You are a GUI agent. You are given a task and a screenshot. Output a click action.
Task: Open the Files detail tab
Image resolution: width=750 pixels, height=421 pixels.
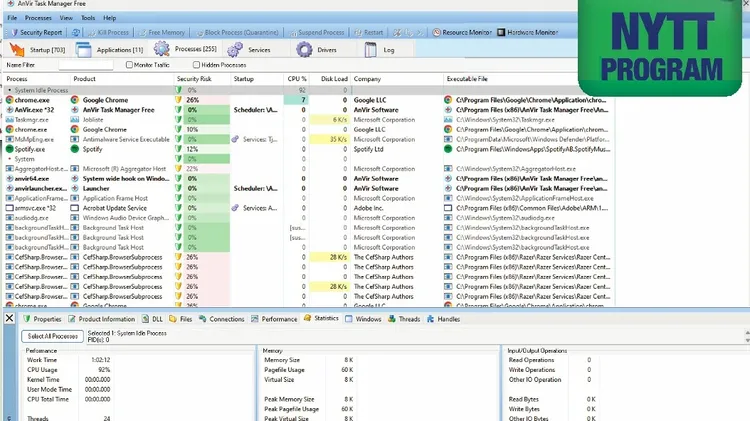[x=181, y=319]
